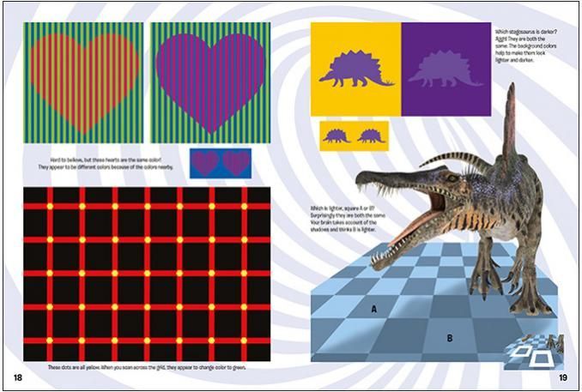Screen dimensions: 582x392
Task: Click the caption line 'They appear to be different colors...'
Action: pyautogui.click(x=106, y=167)
